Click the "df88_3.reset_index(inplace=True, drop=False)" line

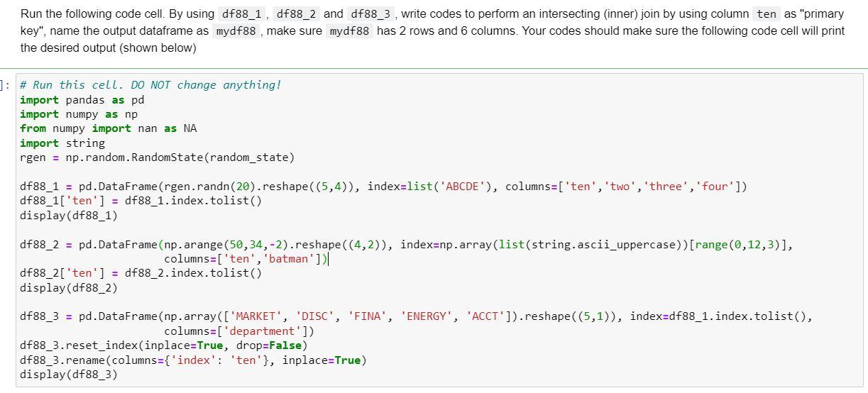164,345
